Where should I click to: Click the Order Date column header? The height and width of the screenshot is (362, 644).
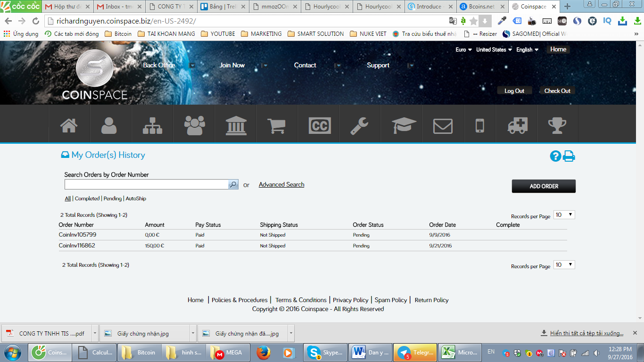(x=442, y=225)
